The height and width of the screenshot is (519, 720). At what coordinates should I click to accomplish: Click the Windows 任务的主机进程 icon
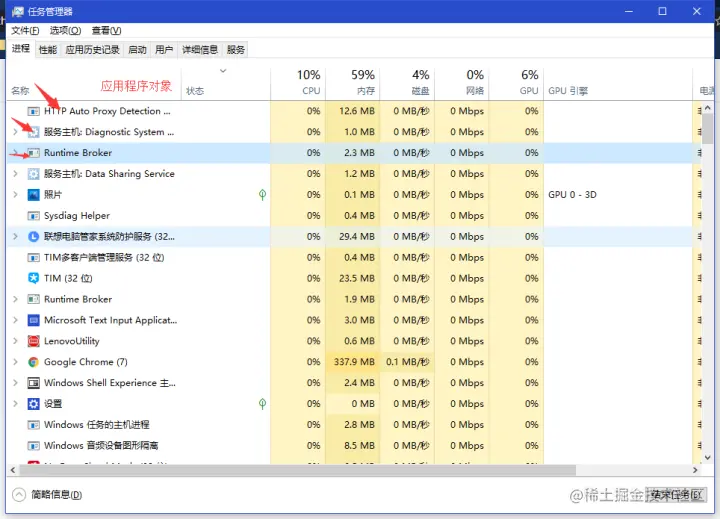click(x=34, y=425)
